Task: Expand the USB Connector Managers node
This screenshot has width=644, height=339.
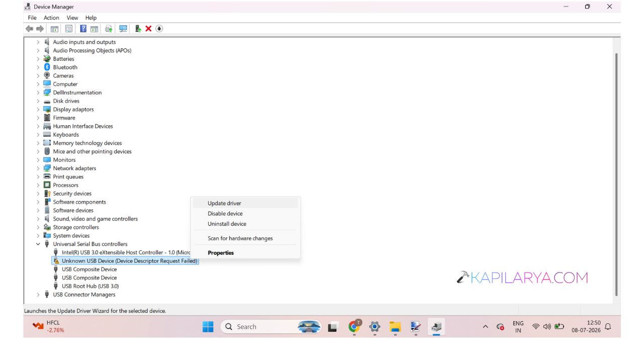Action: [x=38, y=295]
